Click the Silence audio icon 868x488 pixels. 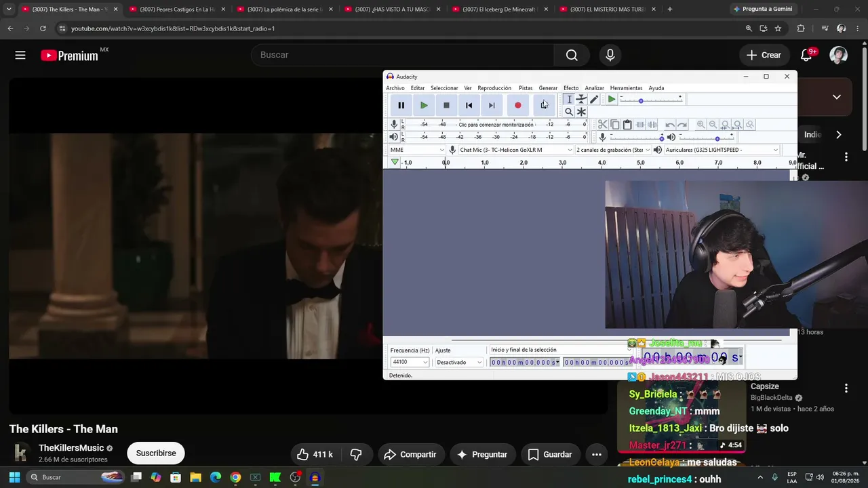[652, 125]
